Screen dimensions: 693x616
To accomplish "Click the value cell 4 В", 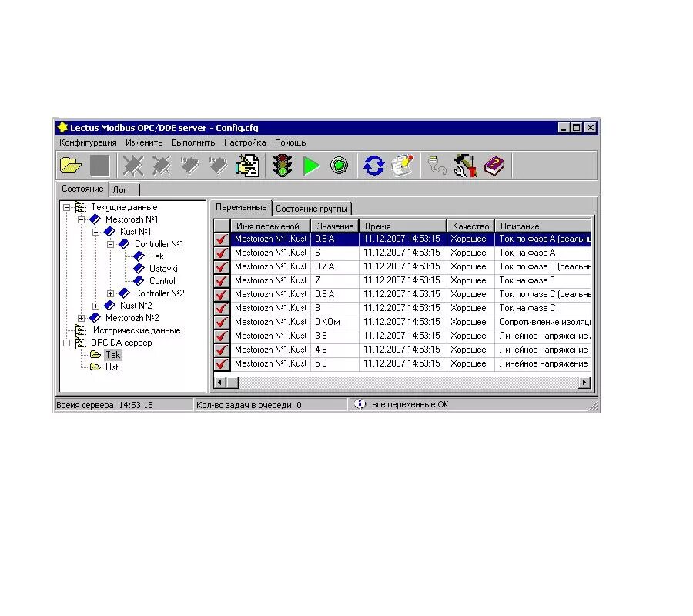I will point(335,350).
